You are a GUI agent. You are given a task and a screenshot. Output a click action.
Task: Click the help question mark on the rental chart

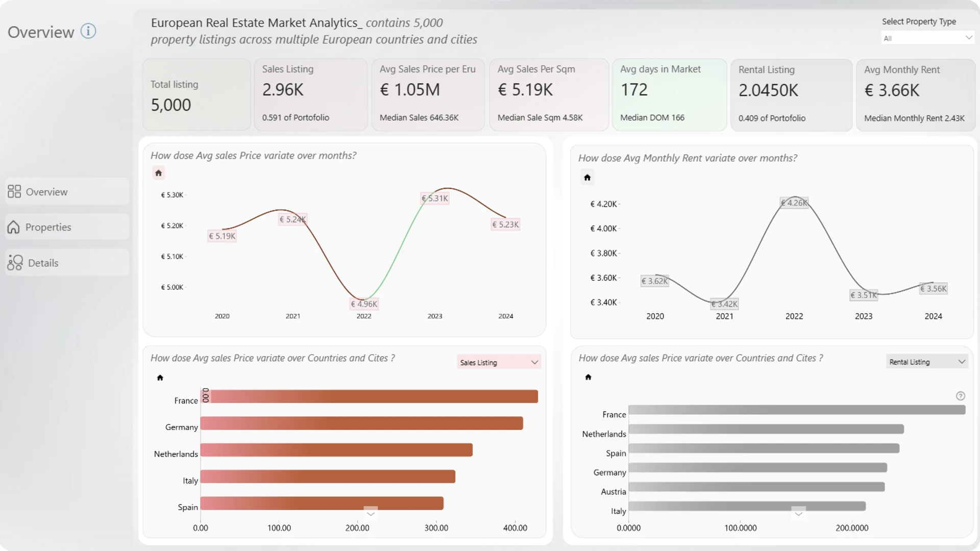click(960, 396)
